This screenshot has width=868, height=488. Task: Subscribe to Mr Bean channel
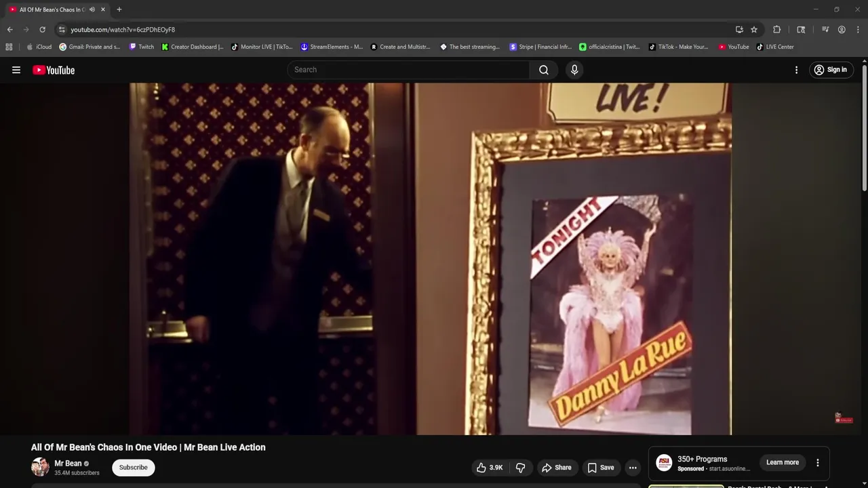point(134,468)
